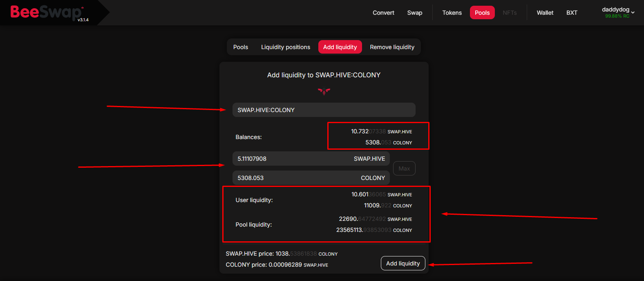Image resolution: width=644 pixels, height=281 pixels.
Task: Switch to the Pools sub-tab
Action: pyautogui.click(x=241, y=47)
